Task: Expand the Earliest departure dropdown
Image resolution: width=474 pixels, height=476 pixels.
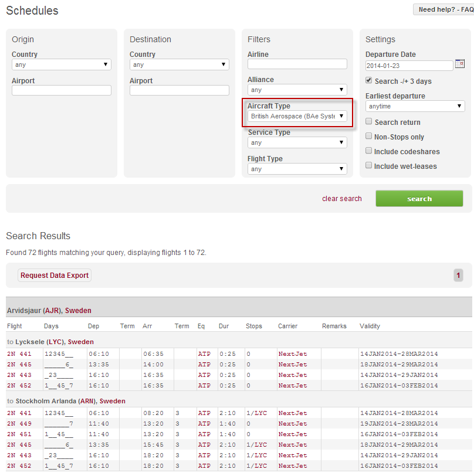Action: coord(415,107)
